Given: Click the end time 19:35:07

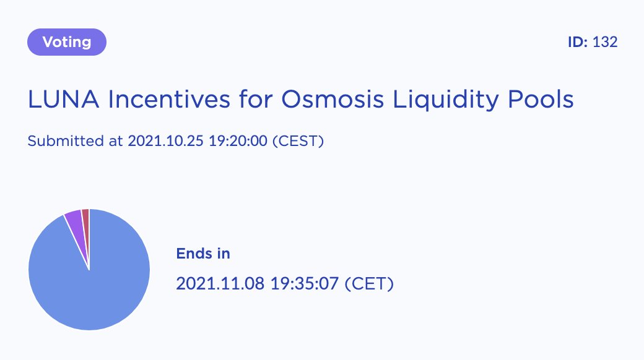Looking at the screenshot, I should (304, 284).
